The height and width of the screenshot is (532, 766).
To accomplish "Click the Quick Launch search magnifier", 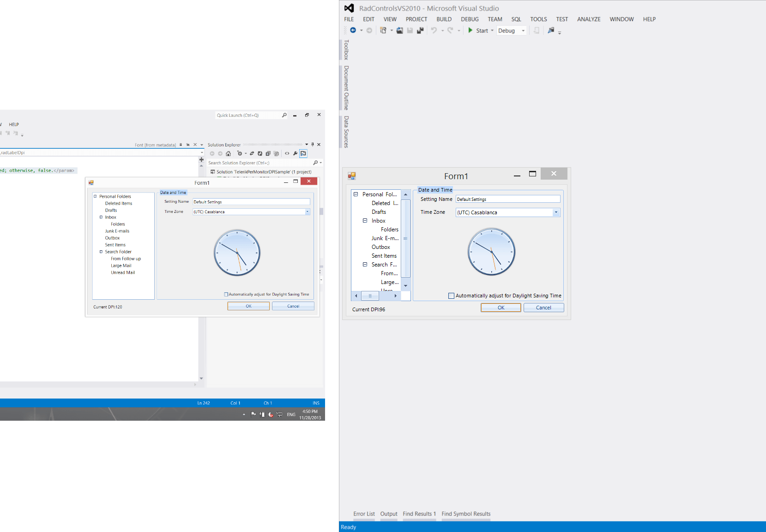I will pos(284,115).
